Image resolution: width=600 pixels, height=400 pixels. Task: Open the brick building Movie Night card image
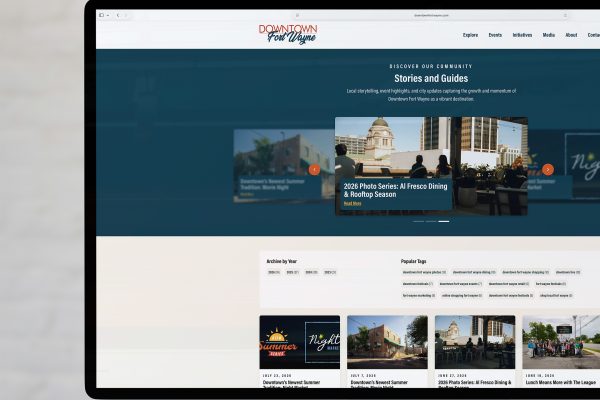click(387, 342)
